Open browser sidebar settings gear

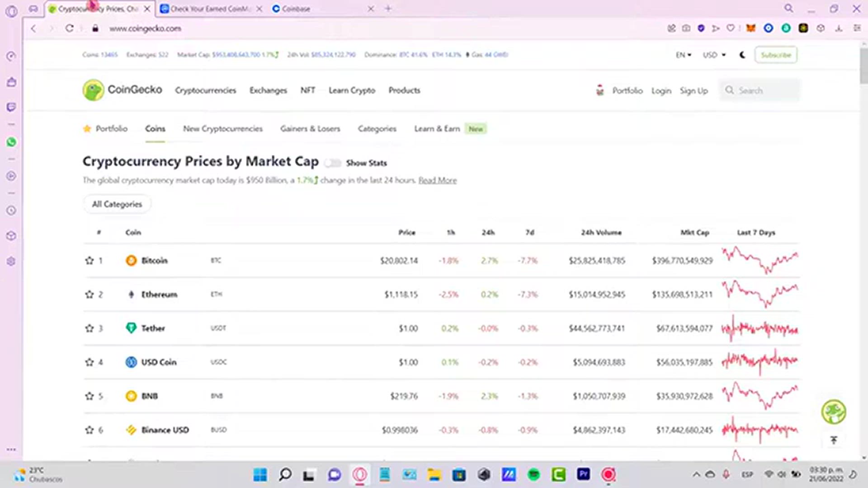[11, 261]
